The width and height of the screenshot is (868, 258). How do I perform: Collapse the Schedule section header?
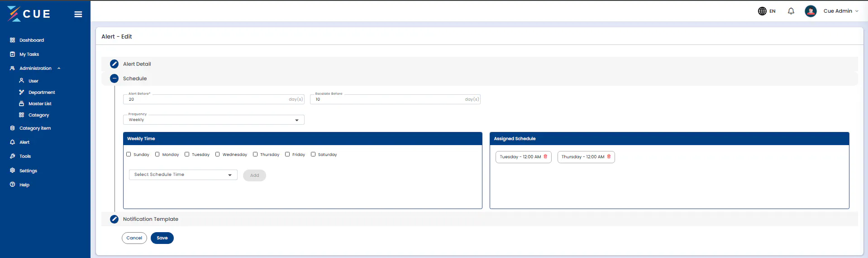click(480, 78)
